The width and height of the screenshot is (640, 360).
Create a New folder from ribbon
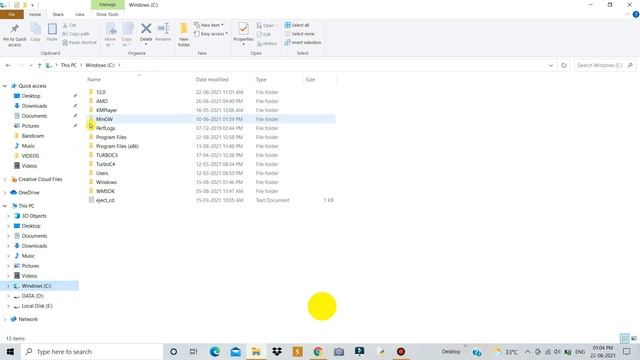(184, 35)
